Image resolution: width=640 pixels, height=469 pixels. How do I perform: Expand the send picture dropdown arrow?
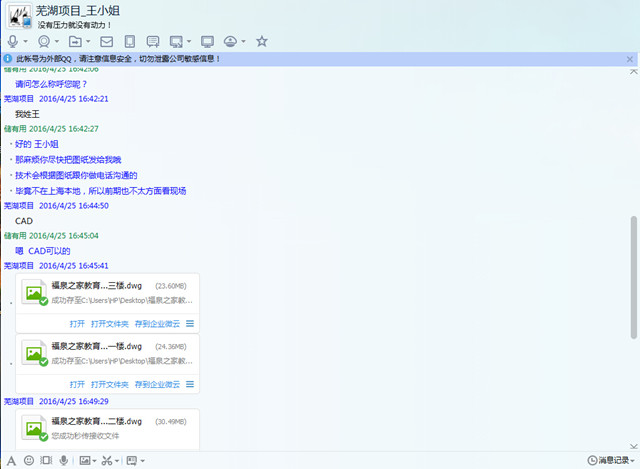(x=96, y=461)
